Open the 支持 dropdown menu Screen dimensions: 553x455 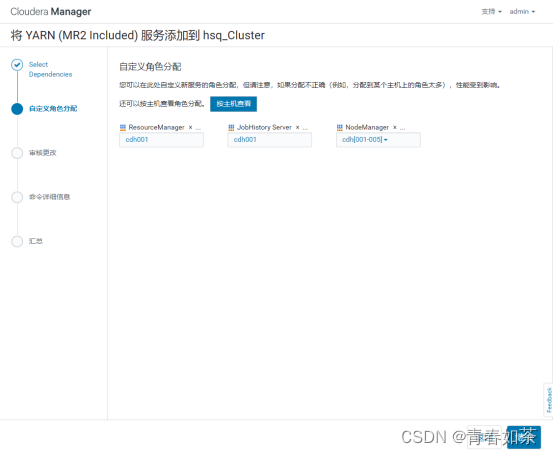point(491,12)
